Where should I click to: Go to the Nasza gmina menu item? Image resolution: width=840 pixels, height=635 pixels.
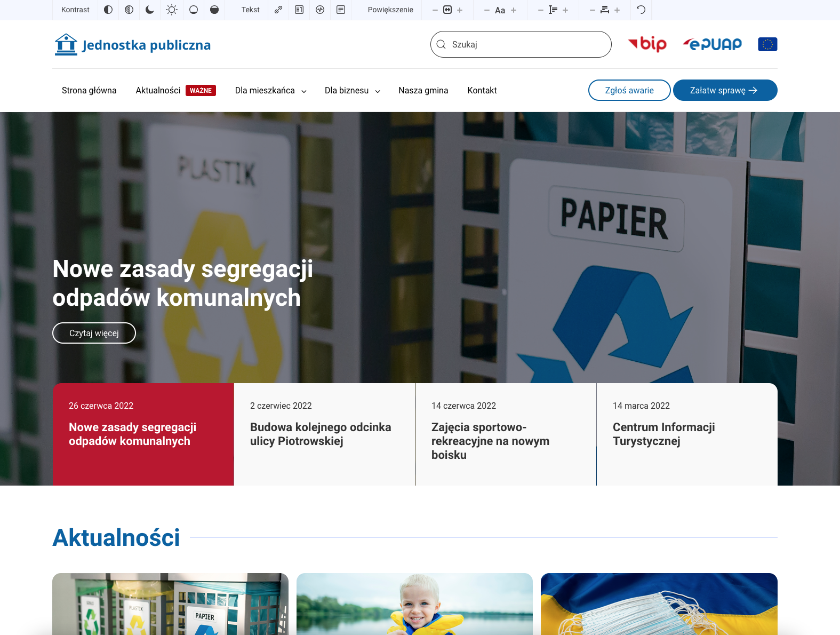[x=423, y=91]
